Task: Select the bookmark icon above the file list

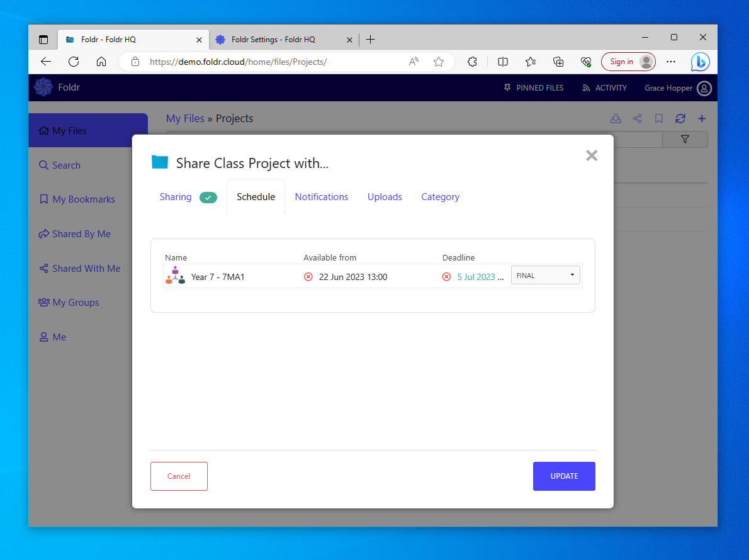Action: click(x=658, y=118)
